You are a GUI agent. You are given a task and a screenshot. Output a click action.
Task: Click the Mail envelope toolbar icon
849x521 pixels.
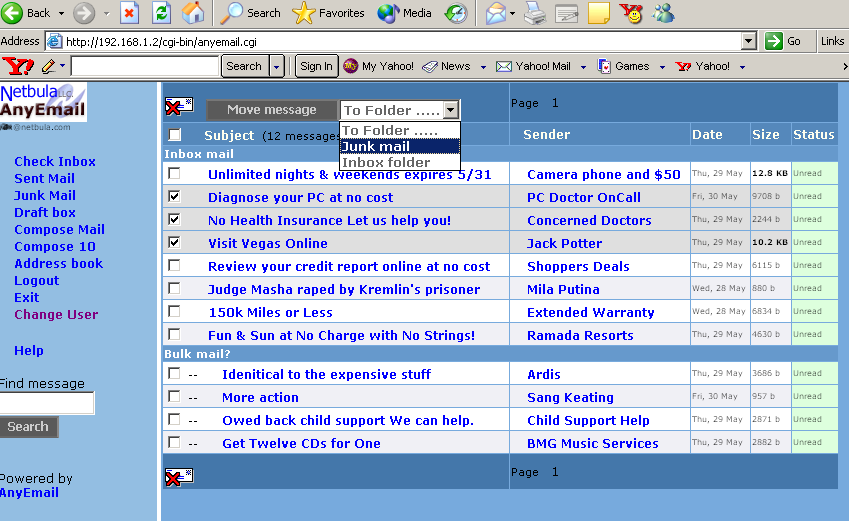[495, 12]
